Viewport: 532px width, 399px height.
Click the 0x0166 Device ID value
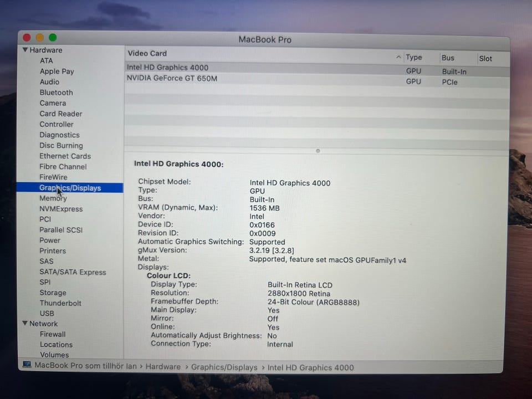pos(262,225)
